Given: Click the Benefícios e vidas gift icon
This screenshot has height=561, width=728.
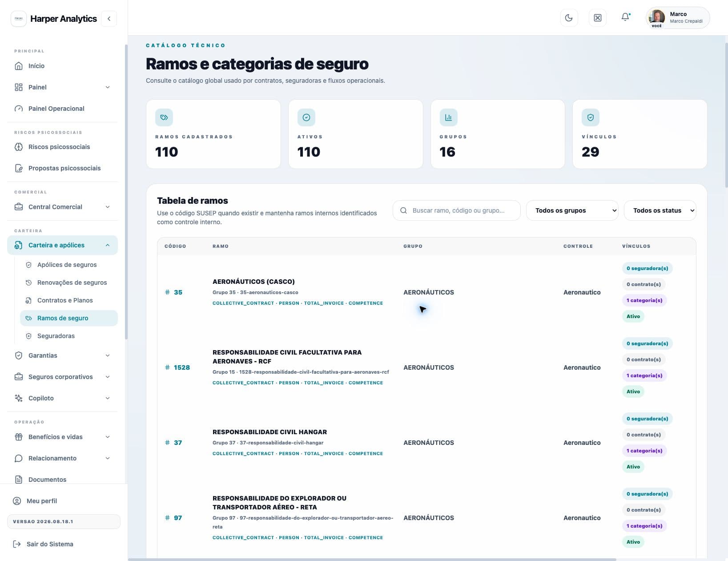Looking at the screenshot, I should coord(19,437).
